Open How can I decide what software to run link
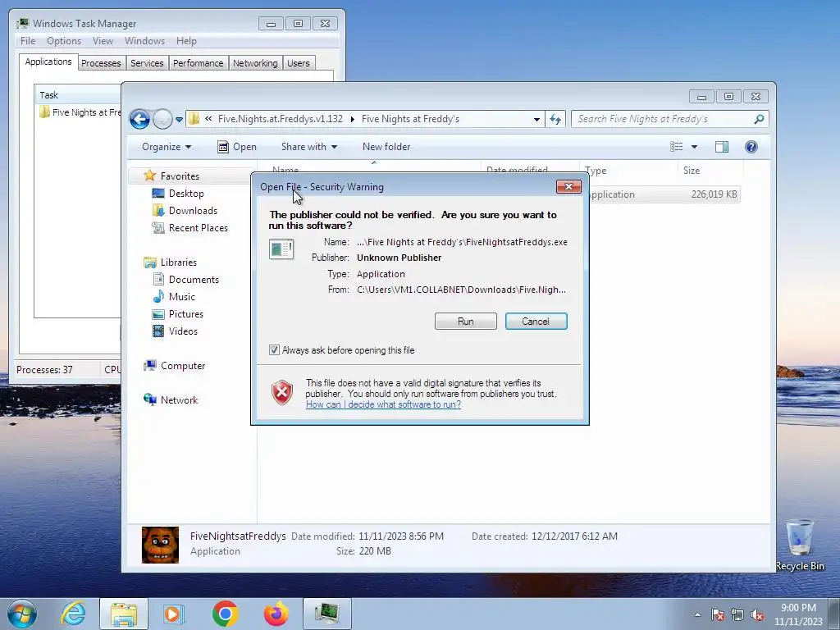Viewport: 840px width, 630px height. pos(383,404)
